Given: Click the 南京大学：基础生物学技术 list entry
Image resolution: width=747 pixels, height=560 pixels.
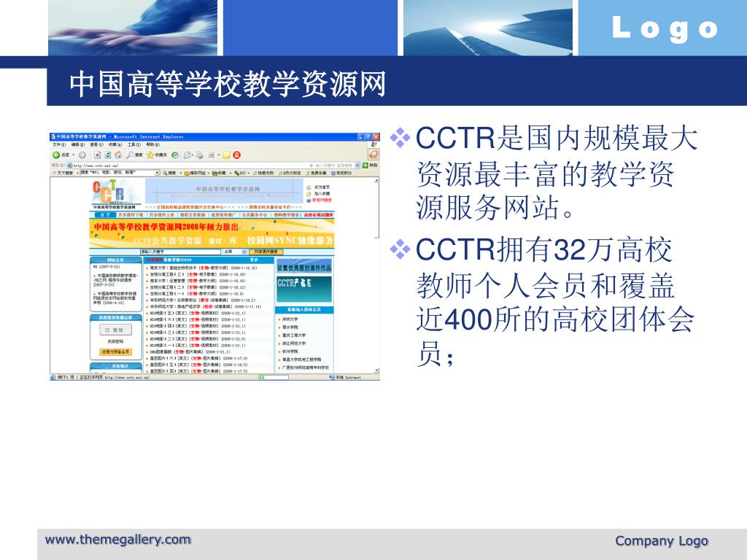Looking at the screenshot, I should coord(204,268).
